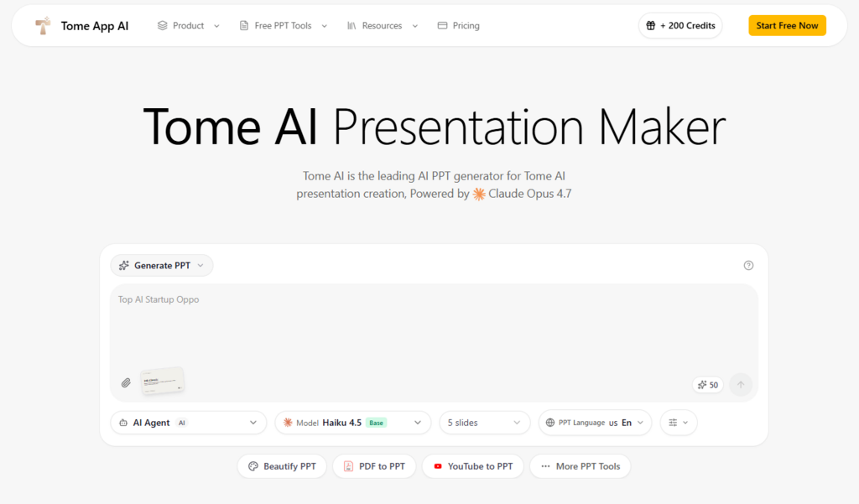Open the Free PPT Tools menu

click(x=284, y=26)
